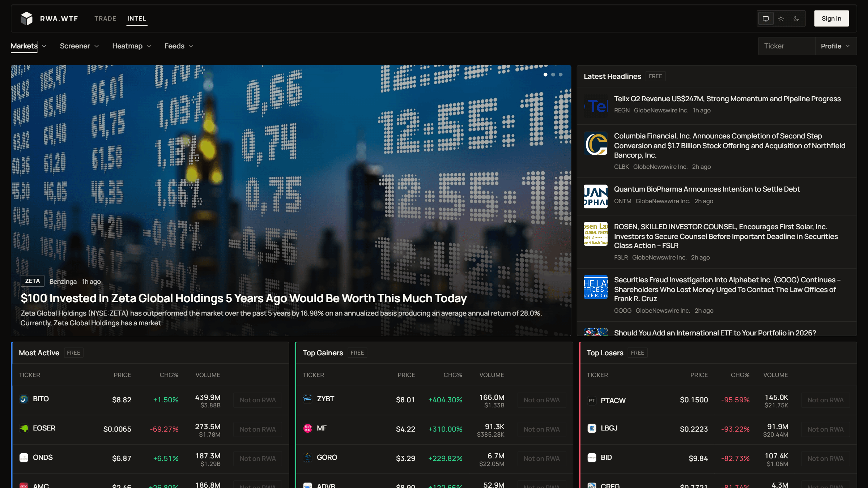Open the TRADE tab
The image size is (868, 488).
105,18
